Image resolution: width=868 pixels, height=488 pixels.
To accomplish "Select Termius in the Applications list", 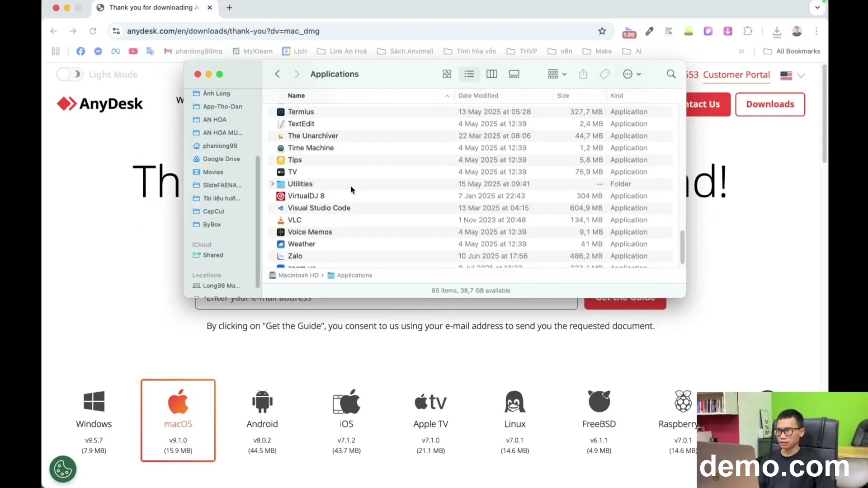I will coord(470,112).
